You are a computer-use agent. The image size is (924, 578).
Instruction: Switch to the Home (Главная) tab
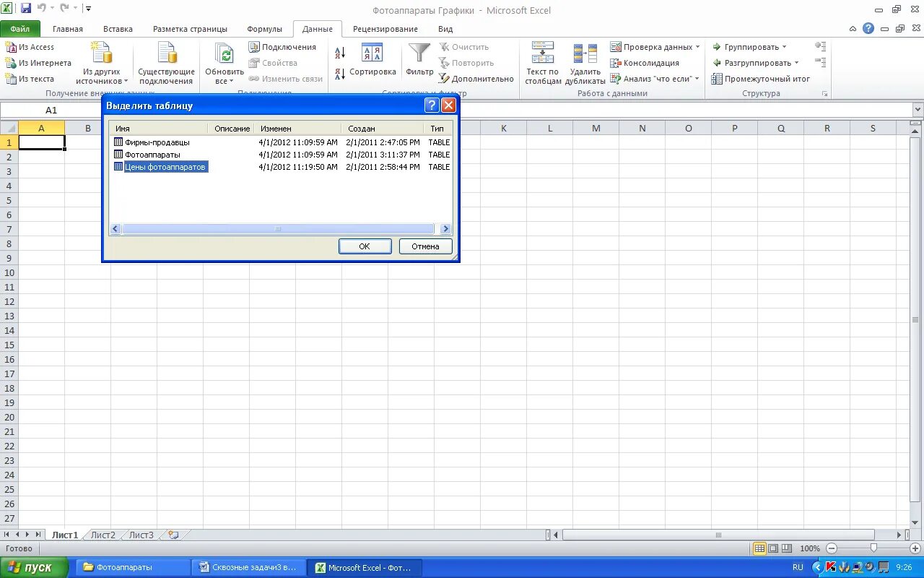pyautogui.click(x=68, y=29)
